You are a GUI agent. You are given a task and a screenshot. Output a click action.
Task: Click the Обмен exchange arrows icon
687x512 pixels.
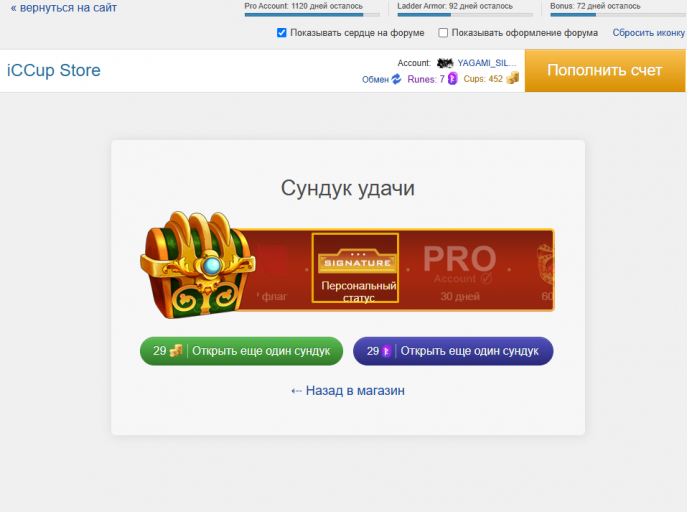pos(396,79)
